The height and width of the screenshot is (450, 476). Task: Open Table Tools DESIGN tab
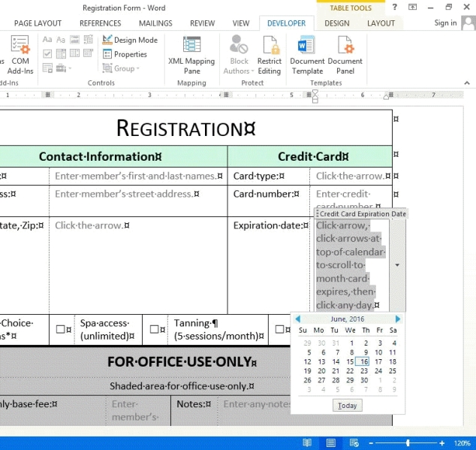click(337, 23)
